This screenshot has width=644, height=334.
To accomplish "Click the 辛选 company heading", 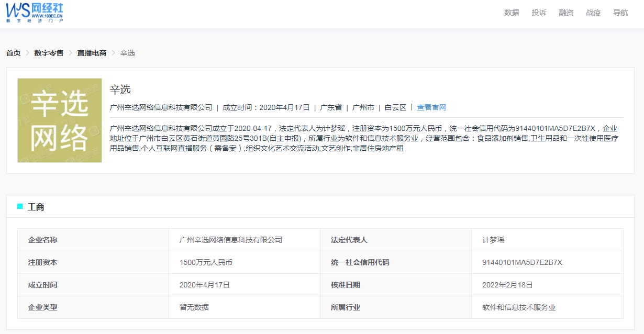I will 120,90.
